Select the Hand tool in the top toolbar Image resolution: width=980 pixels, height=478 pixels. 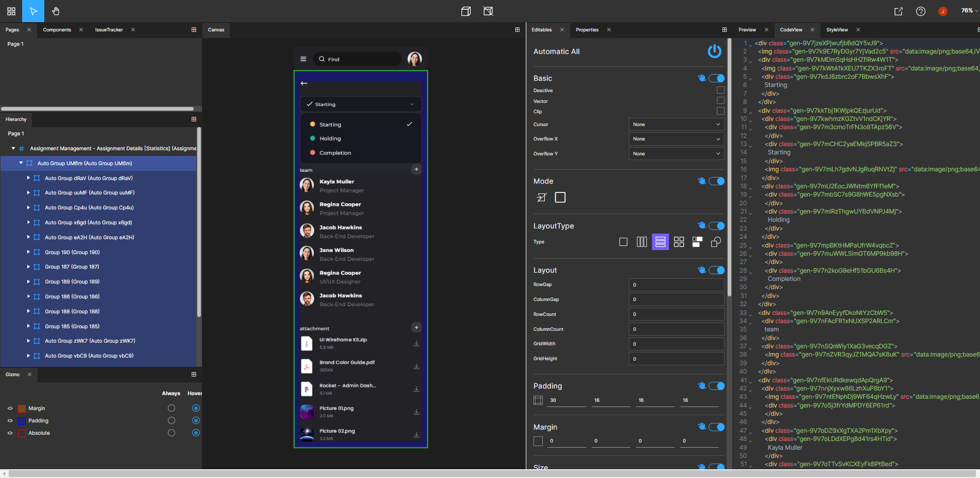pos(56,11)
